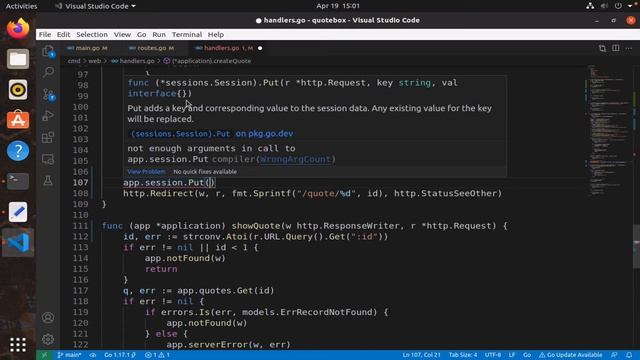Image resolution: width=640 pixels, height=360 pixels.
Task: Click the Open Changes icon in editor toolbar
Action: point(602,48)
